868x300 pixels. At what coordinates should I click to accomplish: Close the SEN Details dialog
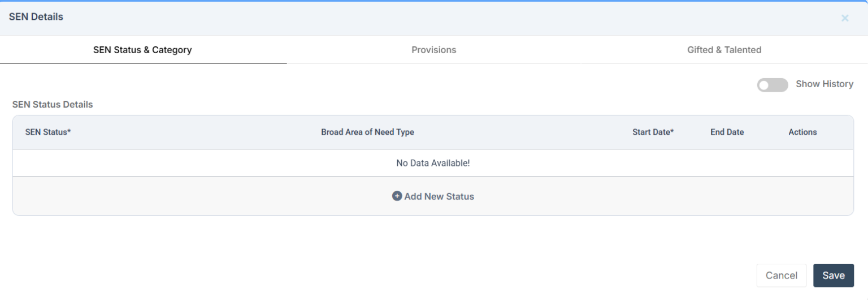845,18
